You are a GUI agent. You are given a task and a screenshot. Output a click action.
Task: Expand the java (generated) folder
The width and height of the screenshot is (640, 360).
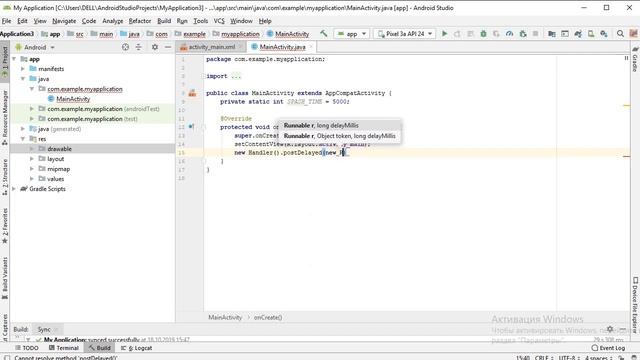[23, 129]
